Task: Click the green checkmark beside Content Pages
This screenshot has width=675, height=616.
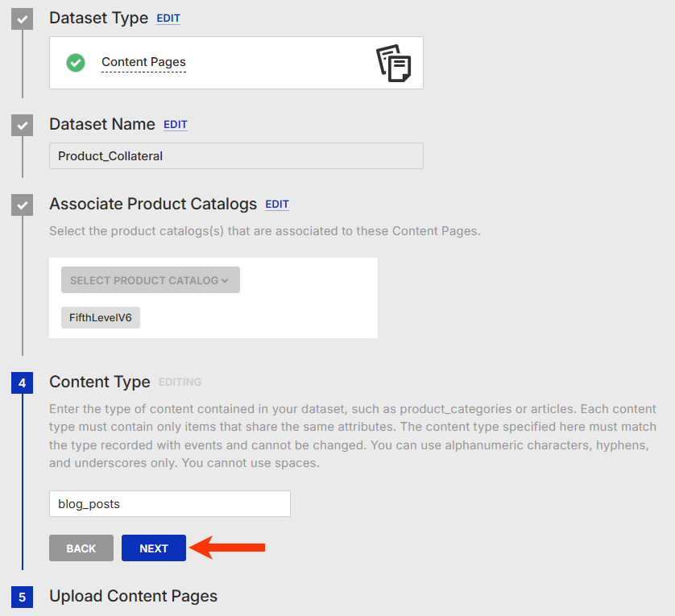Action: pyautogui.click(x=76, y=62)
